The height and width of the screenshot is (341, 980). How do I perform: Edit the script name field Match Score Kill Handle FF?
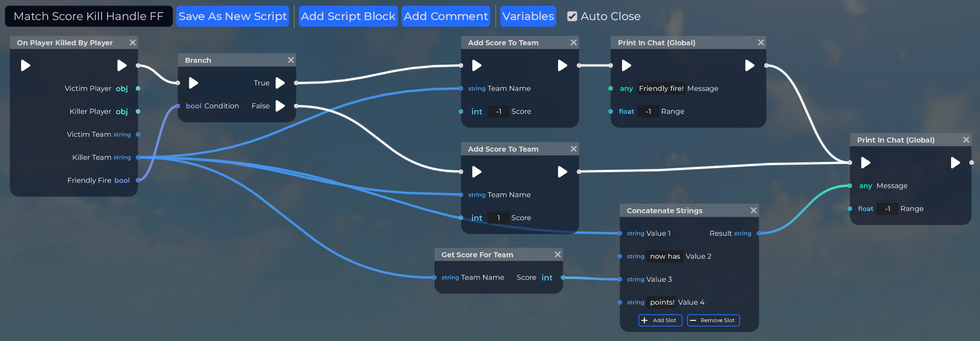[88, 16]
